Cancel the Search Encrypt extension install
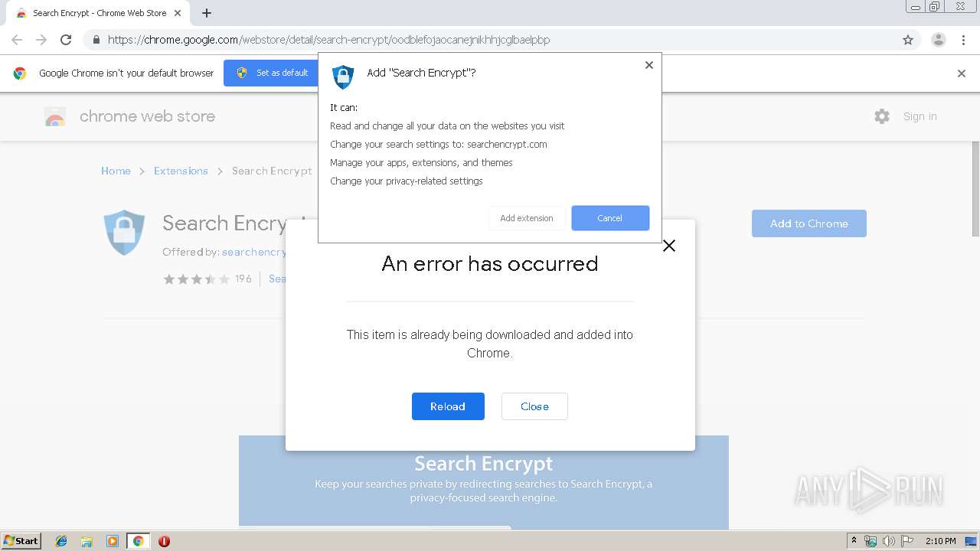Screen dimensions: 980x551 610,218
